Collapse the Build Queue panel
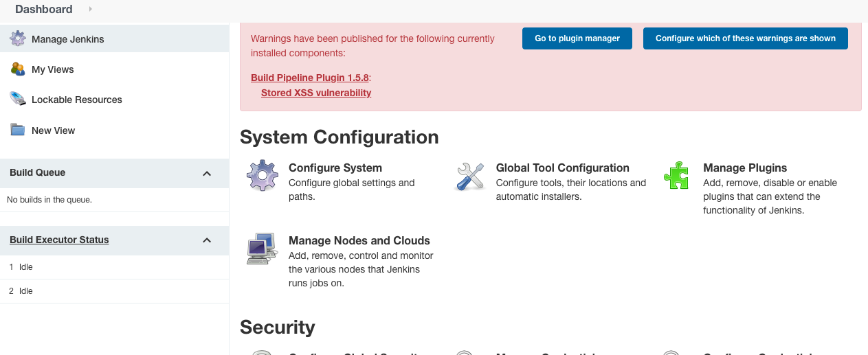This screenshot has width=868, height=355. (x=207, y=173)
